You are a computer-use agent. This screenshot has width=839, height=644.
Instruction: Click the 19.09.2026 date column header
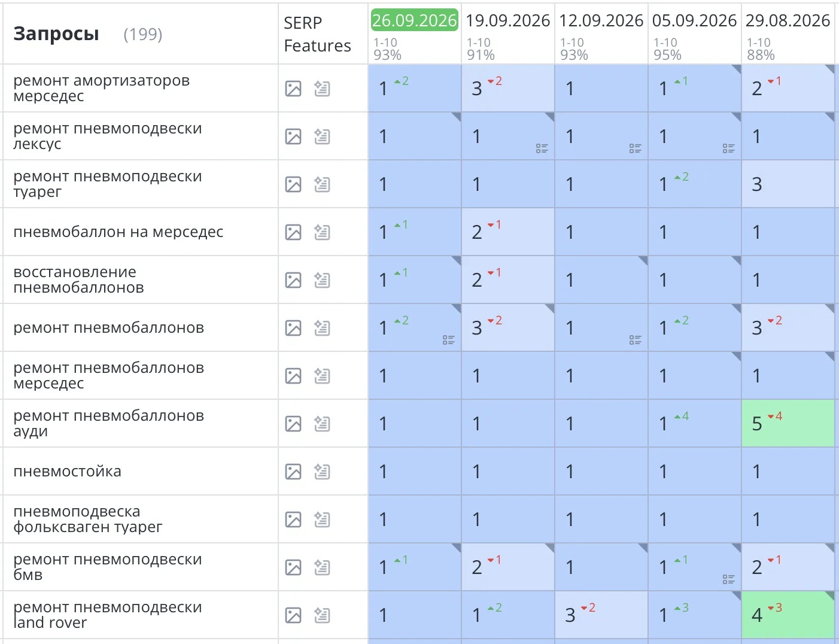coord(508,20)
